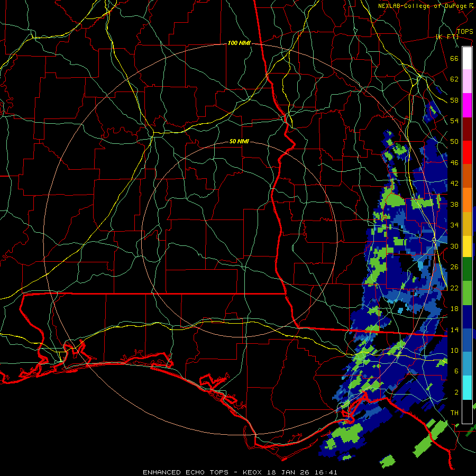476x476 pixels.
Task: Click the white swatch in the tops legend
Action: coord(467,58)
